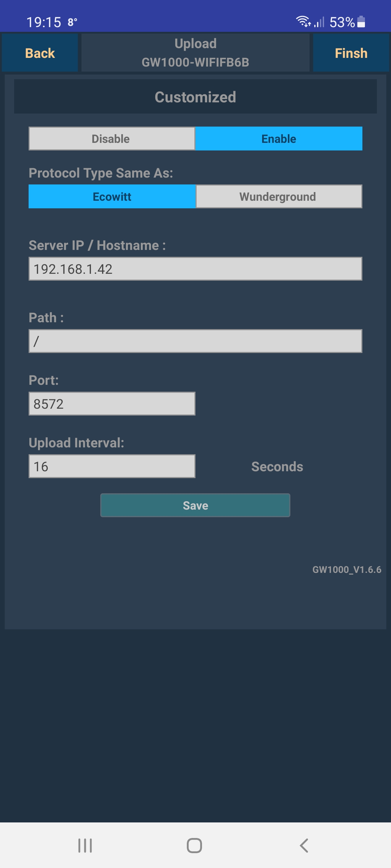Tap the clock in status bar
This screenshot has width=391, height=868.
tap(44, 22)
